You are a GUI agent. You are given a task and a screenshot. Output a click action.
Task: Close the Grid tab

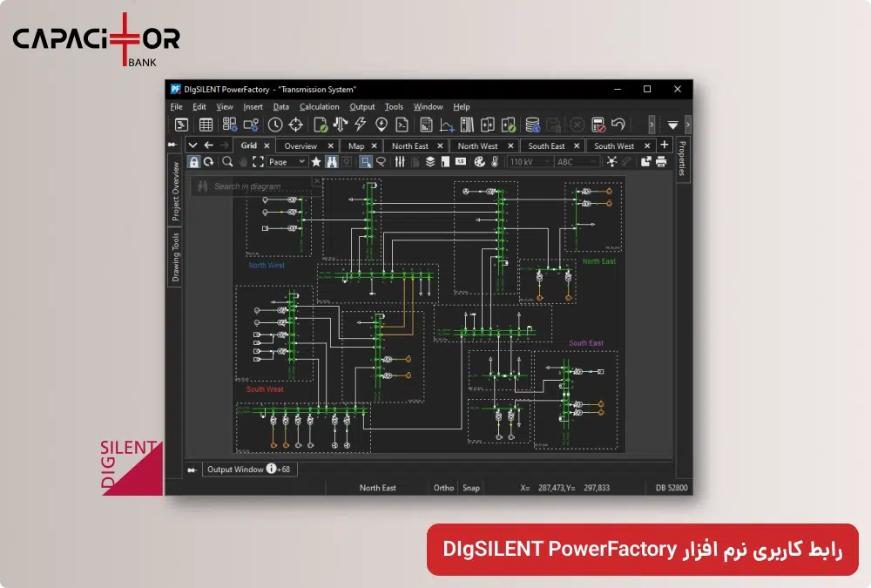click(x=267, y=145)
